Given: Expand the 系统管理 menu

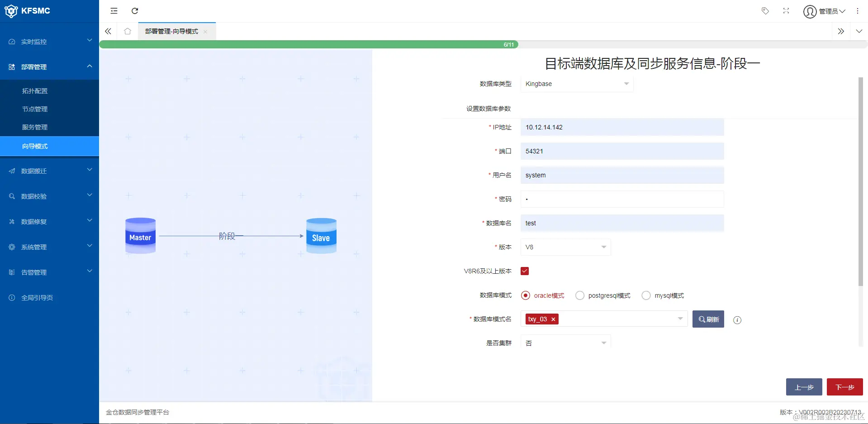Looking at the screenshot, I should pos(90,246).
